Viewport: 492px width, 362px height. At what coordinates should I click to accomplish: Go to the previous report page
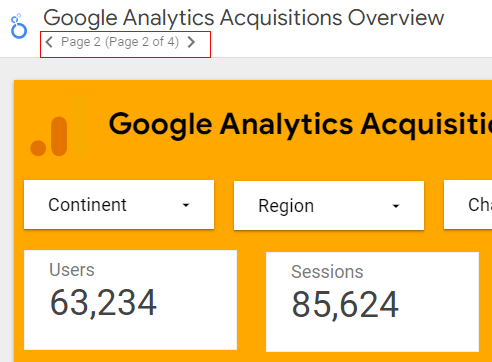coord(49,42)
